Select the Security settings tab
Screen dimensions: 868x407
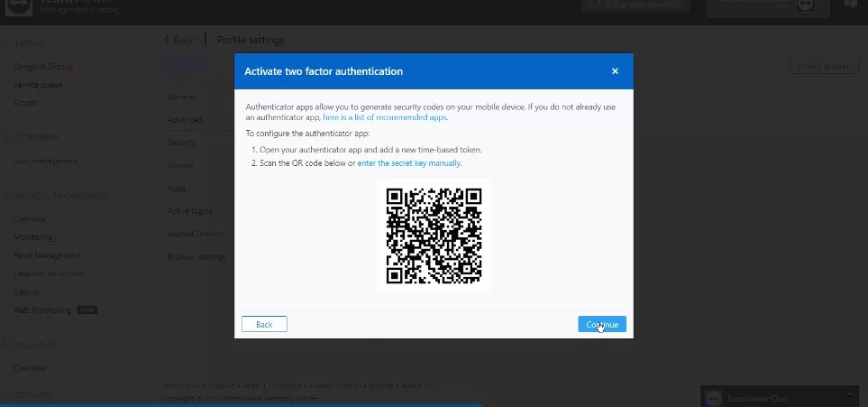click(181, 143)
